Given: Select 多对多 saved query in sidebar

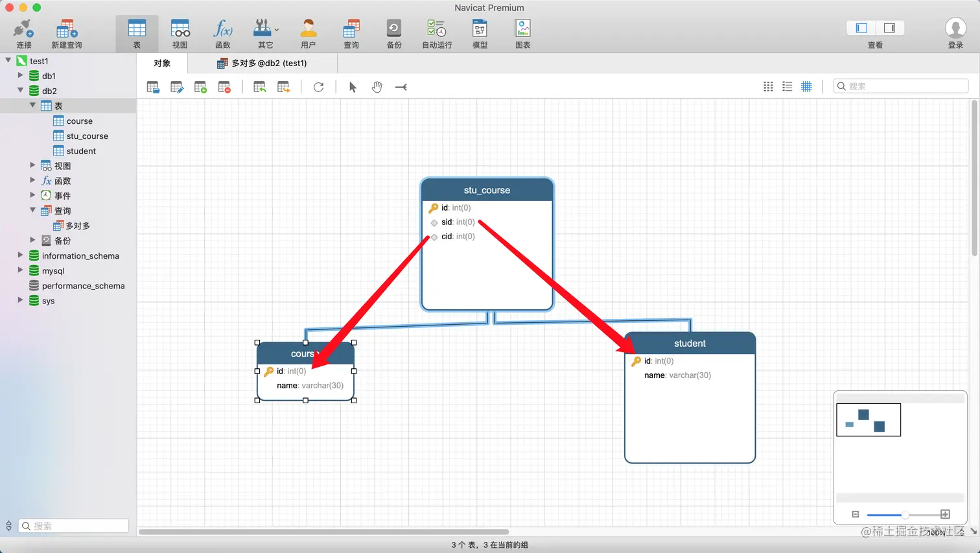Looking at the screenshot, I should pos(71,226).
